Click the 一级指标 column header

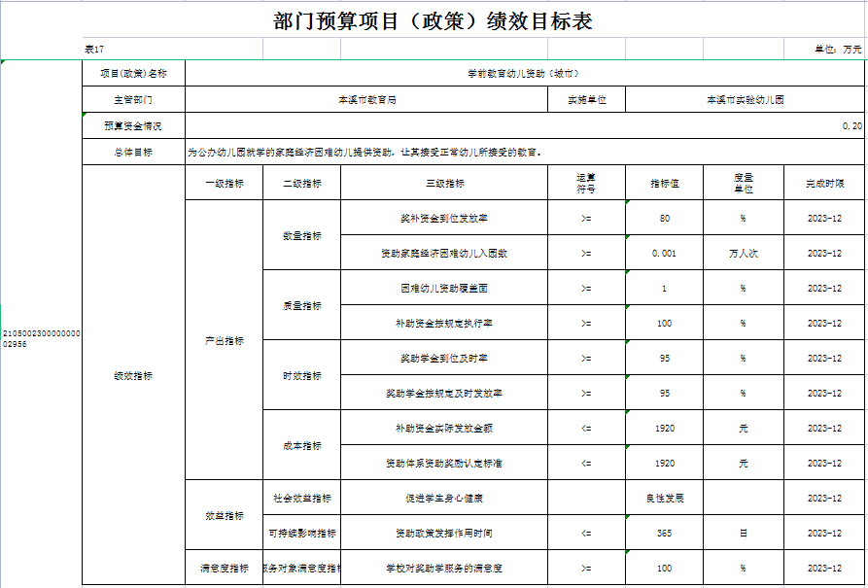point(225,183)
